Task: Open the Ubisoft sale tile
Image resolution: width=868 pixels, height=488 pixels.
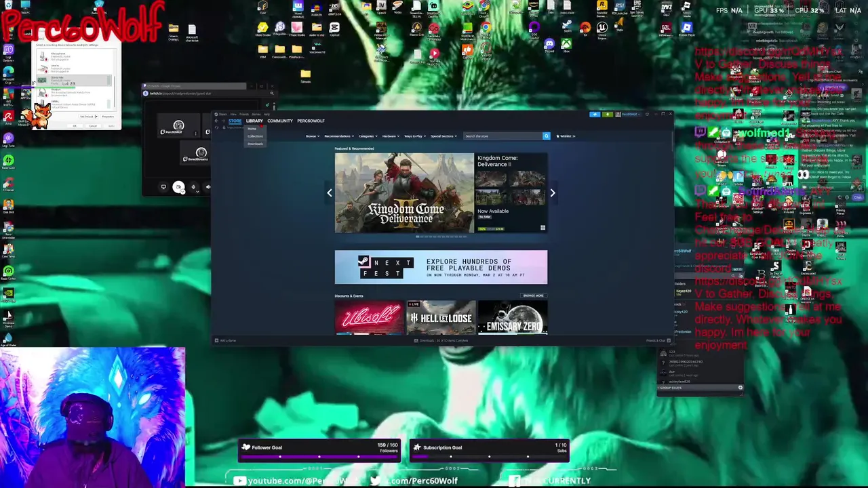Action: point(369,317)
